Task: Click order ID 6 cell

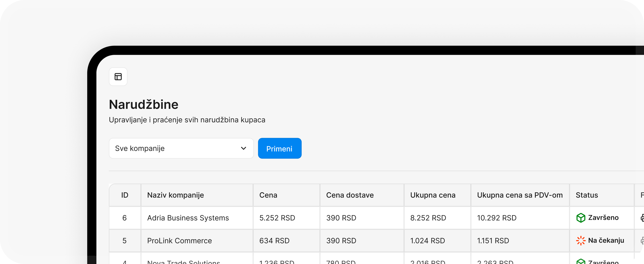Action: 125,218
